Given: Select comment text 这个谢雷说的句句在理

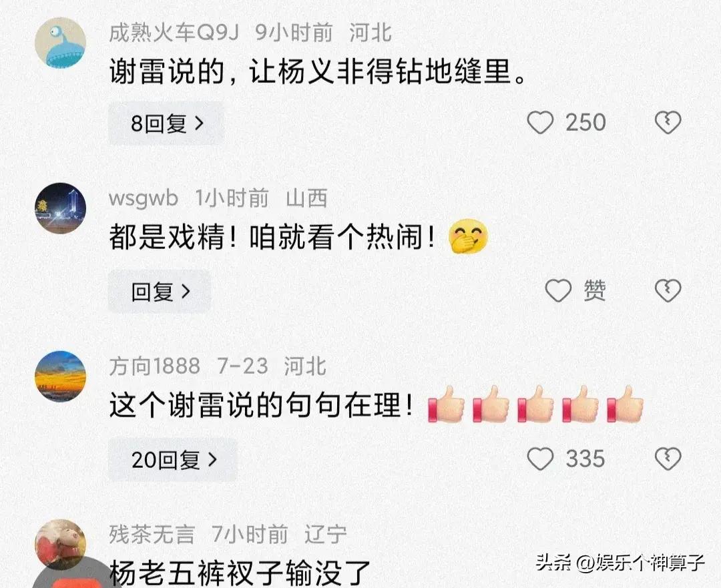Looking at the screenshot, I should pos(261,406).
